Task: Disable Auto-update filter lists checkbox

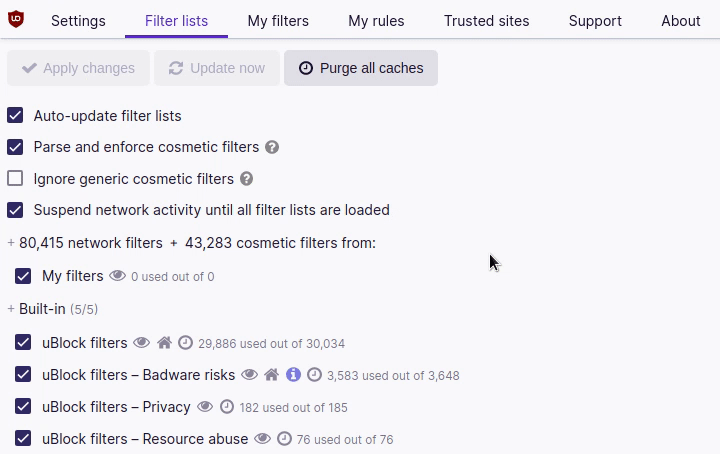Action: [x=15, y=116]
